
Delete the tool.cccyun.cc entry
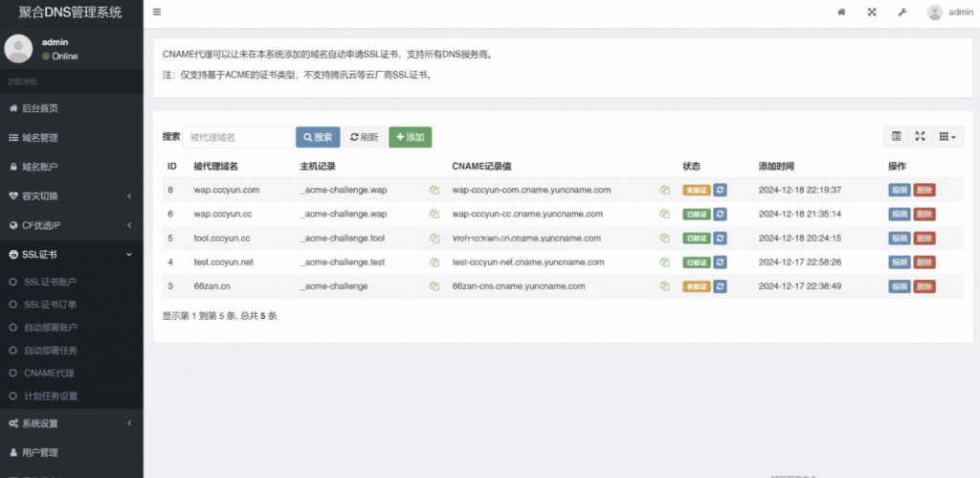pyautogui.click(x=924, y=239)
